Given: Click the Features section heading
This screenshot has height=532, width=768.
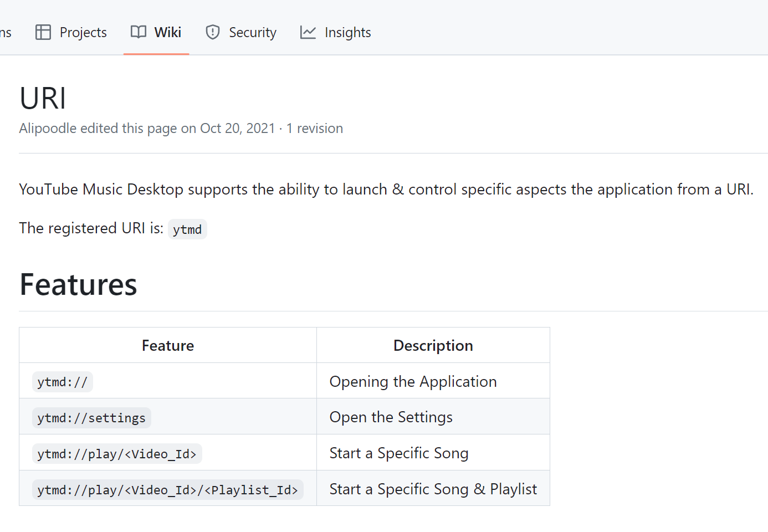Looking at the screenshot, I should click(78, 285).
